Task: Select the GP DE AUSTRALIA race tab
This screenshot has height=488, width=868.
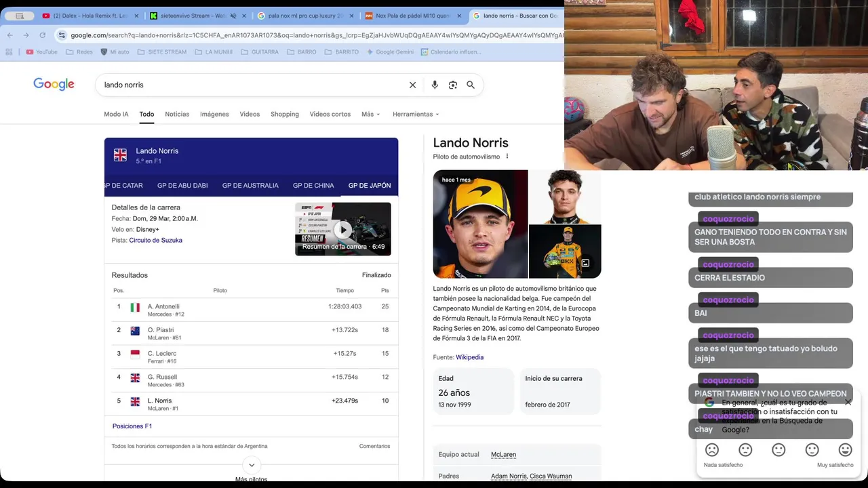Action: pos(250,186)
